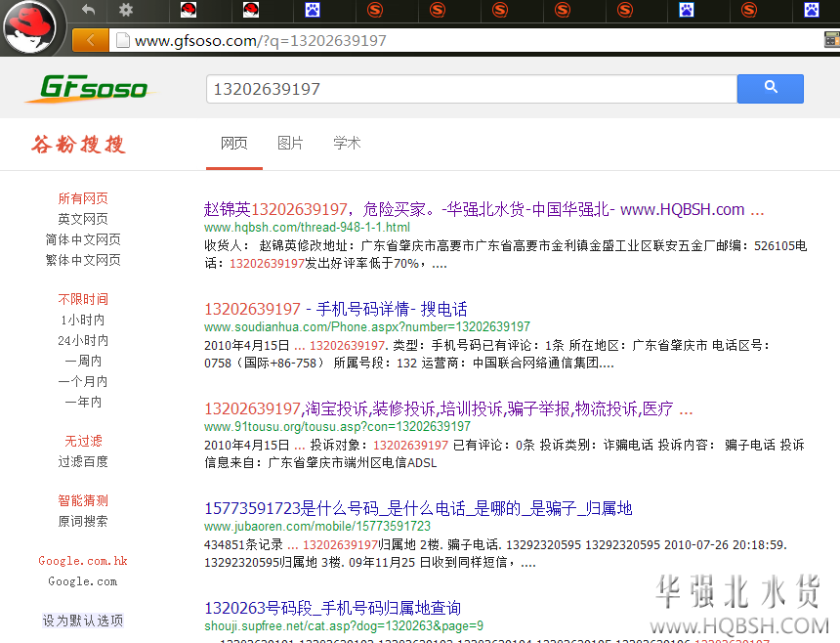The image size is (840, 643).
Task: Click the GFsoso logo
Action: coord(93,88)
